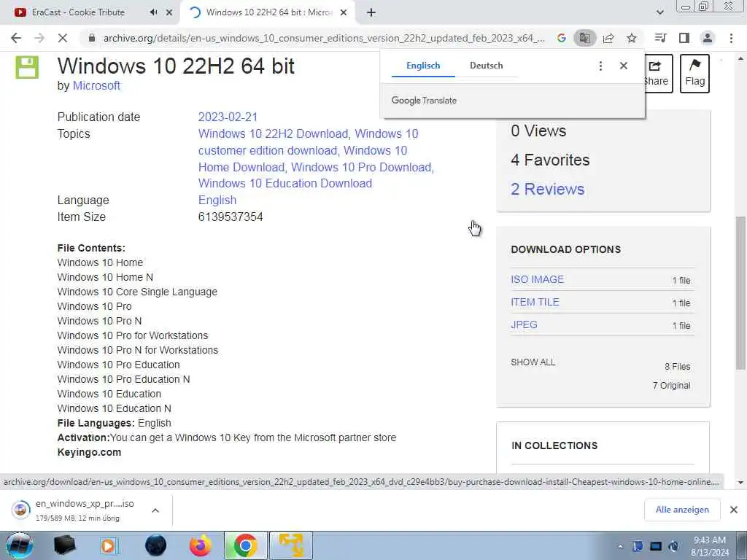Click the green floppy disk software icon
Screen dimensions: 747x560
point(27,67)
